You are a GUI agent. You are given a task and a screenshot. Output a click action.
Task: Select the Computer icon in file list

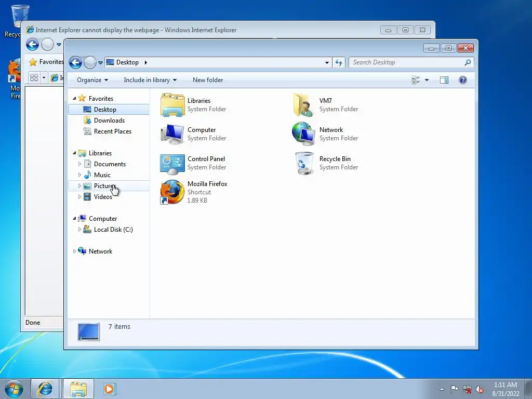click(x=172, y=134)
